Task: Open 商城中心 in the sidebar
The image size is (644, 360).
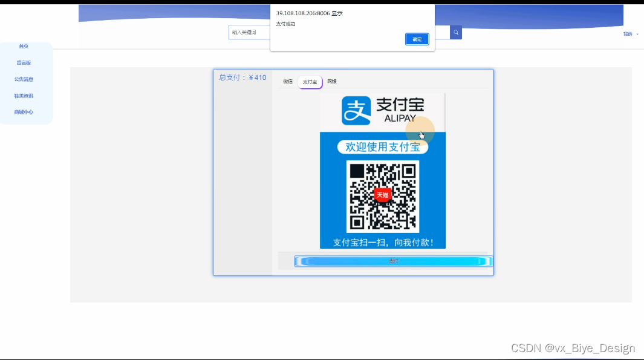Action: click(x=24, y=112)
